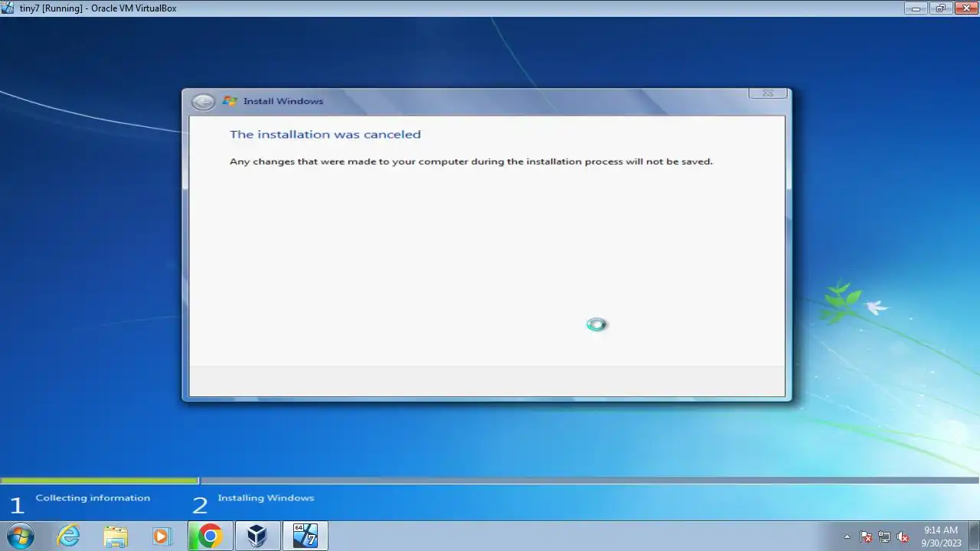Open Windows Explorer folder icon in taskbar
This screenshot has width=980, height=551.
[x=115, y=536]
